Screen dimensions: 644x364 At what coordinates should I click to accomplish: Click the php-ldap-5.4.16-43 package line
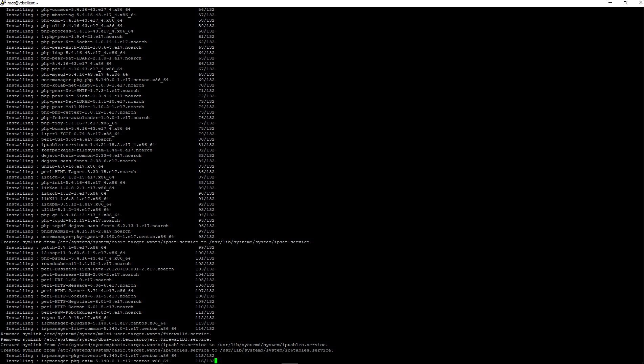(x=110, y=53)
